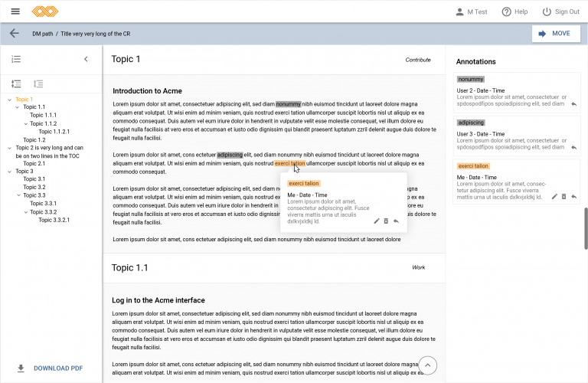Select Topic 3.3.1 in the TOC
This screenshot has height=383, width=588.
click(x=43, y=203)
